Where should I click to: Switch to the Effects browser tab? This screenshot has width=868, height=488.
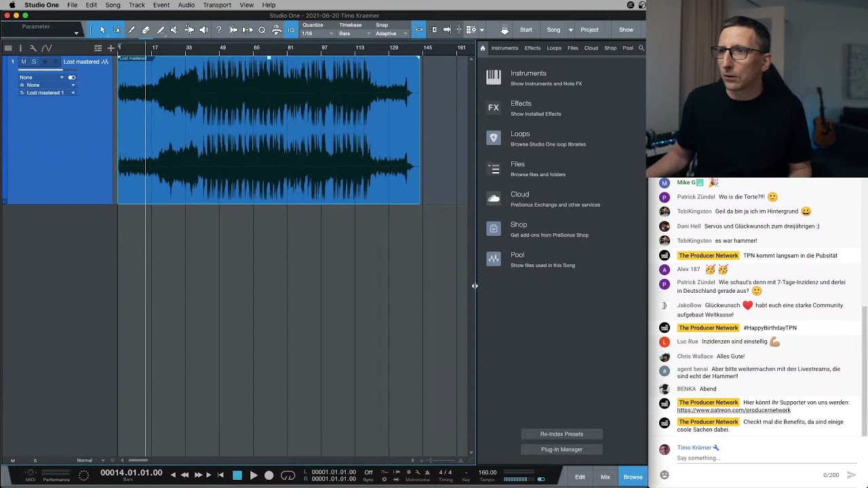click(x=532, y=48)
